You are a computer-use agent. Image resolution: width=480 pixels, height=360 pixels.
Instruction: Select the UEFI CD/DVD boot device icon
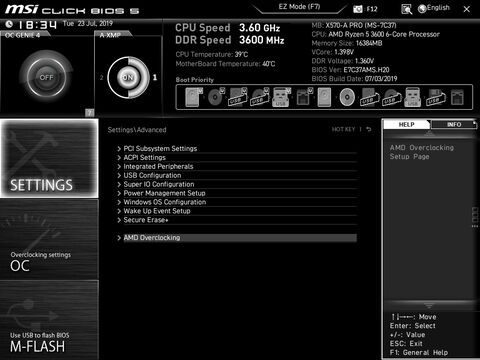coord(216,97)
